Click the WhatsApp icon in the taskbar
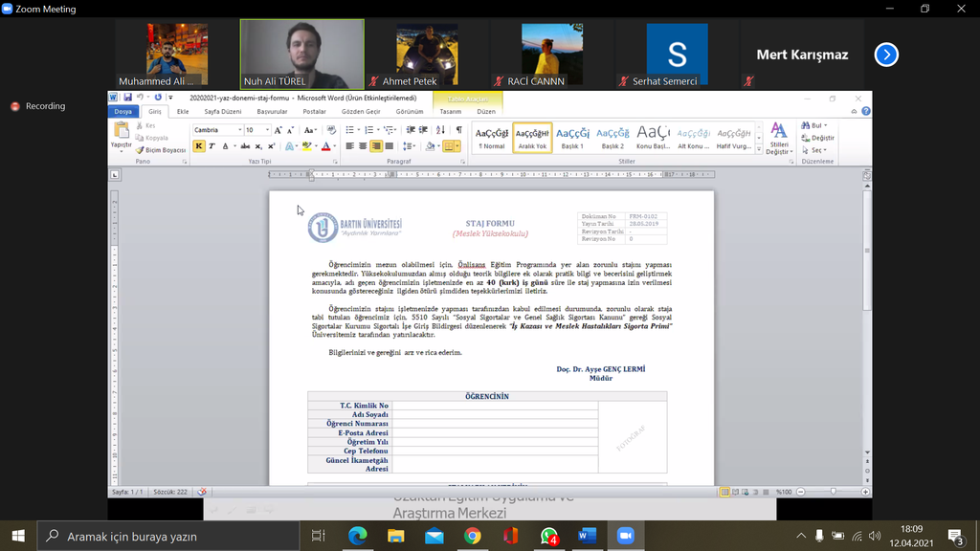Screen dimensions: 980x551 pyautogui.click(x=548, y=536)
